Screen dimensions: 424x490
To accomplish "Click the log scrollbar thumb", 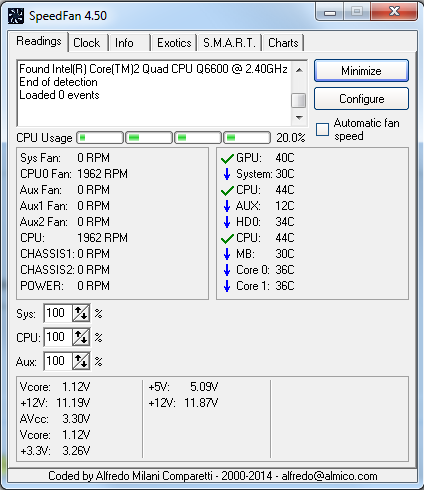I will tap(299, 100).
